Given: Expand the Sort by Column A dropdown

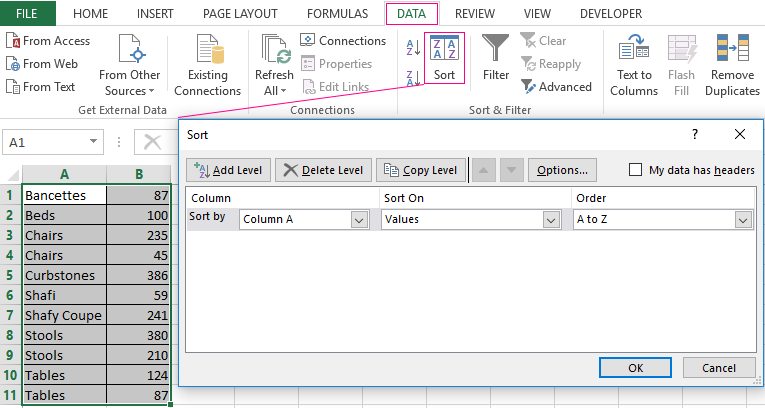Looking at the screenshot, I should (359, 219).
